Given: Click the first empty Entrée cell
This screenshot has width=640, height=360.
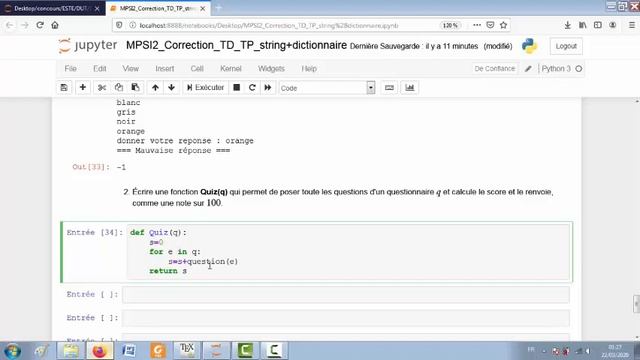Looking at the screenshot, I should [346, 294].
